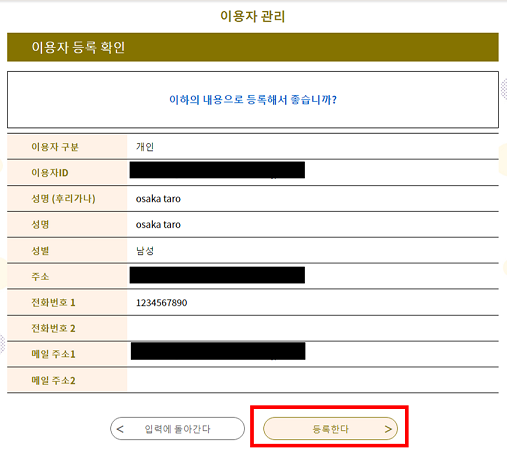This screenshot has height=454, width=507.
Task: Select the 이용자 구분 label cell
Action: tap(67, 147)
